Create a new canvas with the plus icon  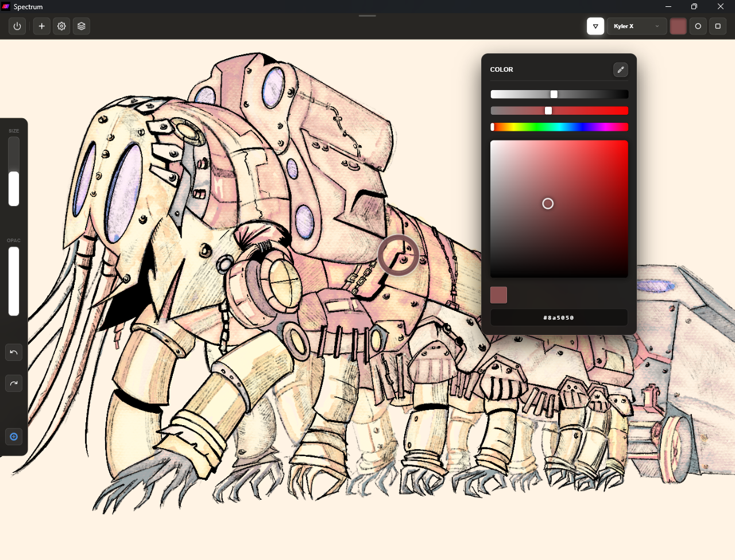pos(41,26)
